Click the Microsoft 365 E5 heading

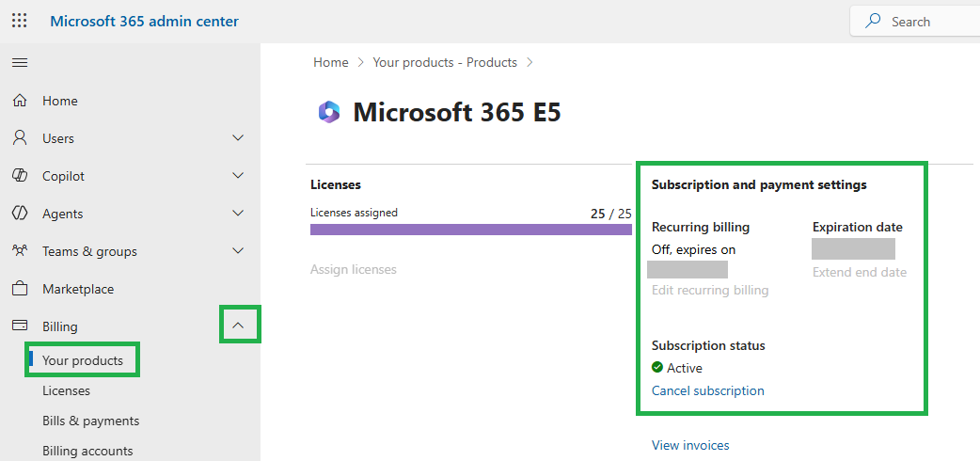coord(457,112)
